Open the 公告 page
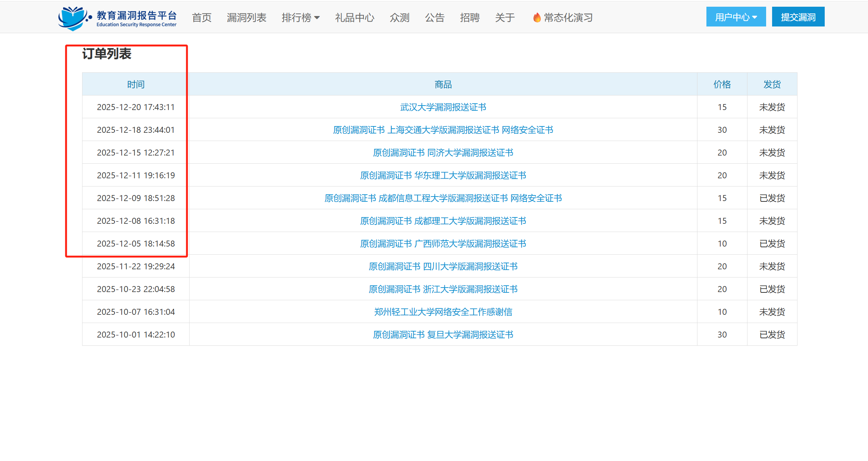The width and height of the screenshot is (868, 461). (434, 18)
